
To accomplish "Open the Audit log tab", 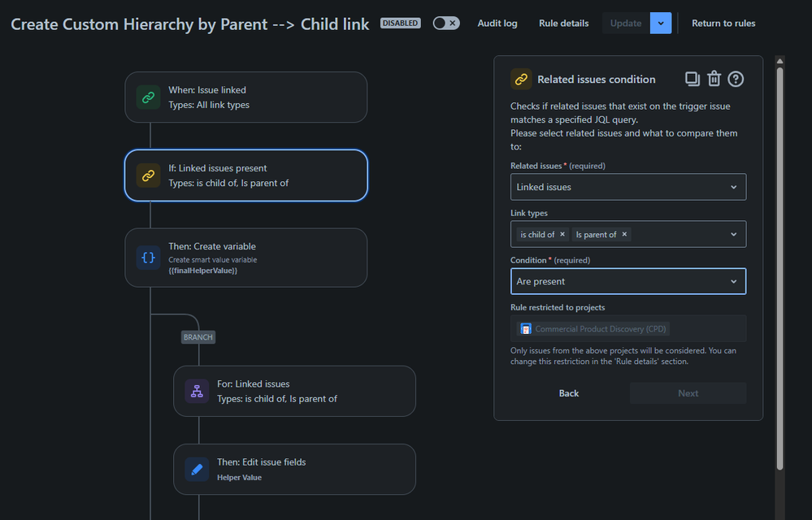I will tap(497, 24).
